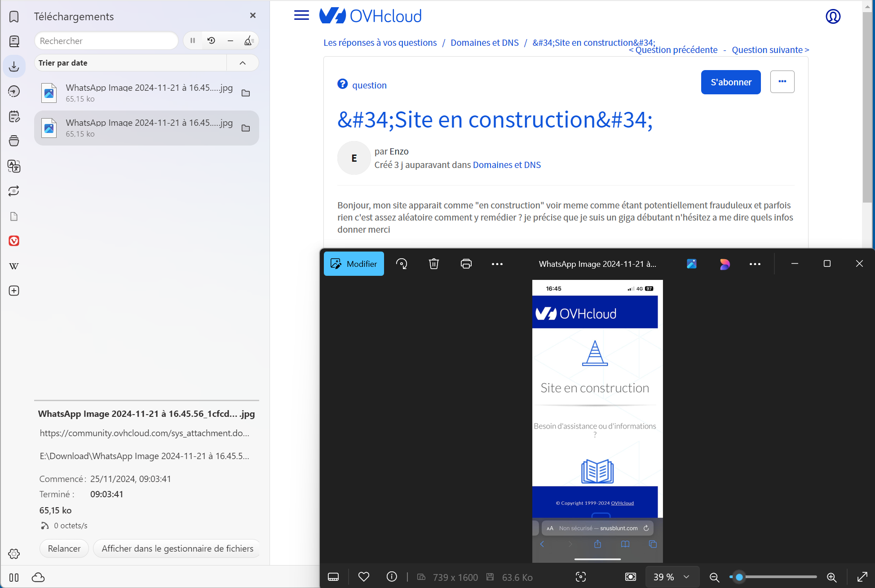Open the question options ellipsis menu
The width and height of the screenshot is (875, 588).
[782, 82]
